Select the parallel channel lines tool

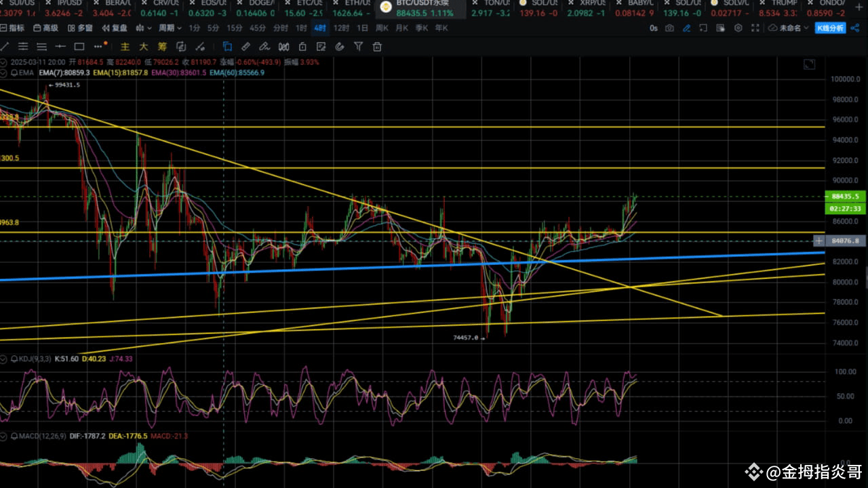point(23,47)
